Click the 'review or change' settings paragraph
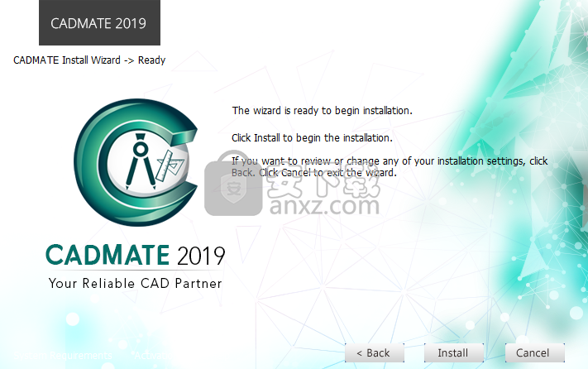 (389, 166)
